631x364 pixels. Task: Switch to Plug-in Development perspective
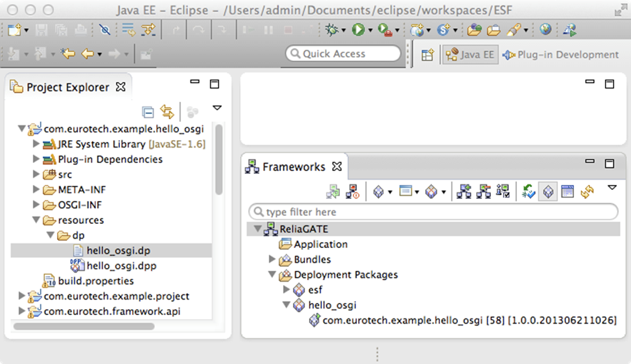561,54
